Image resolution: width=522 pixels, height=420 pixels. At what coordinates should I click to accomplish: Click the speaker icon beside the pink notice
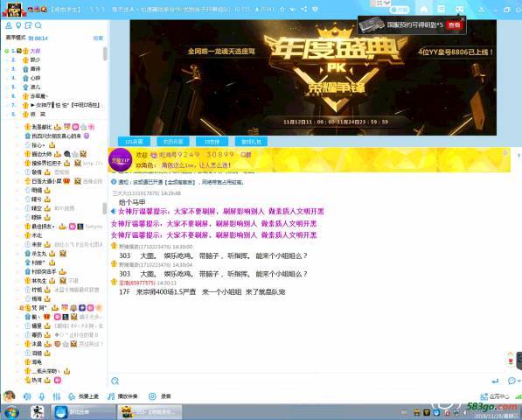(114, 211)
